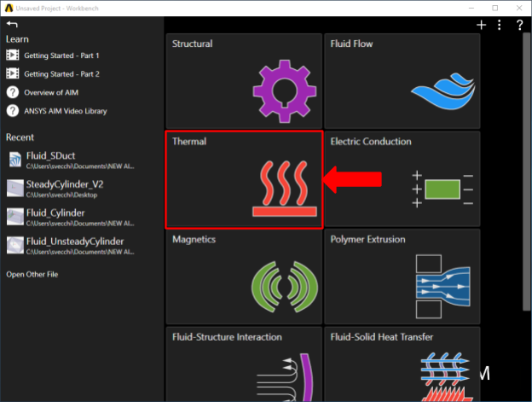This screenshot has width=532, height=402.
Task: Click the film icon beside Part 1
Action: coord(13,55)
